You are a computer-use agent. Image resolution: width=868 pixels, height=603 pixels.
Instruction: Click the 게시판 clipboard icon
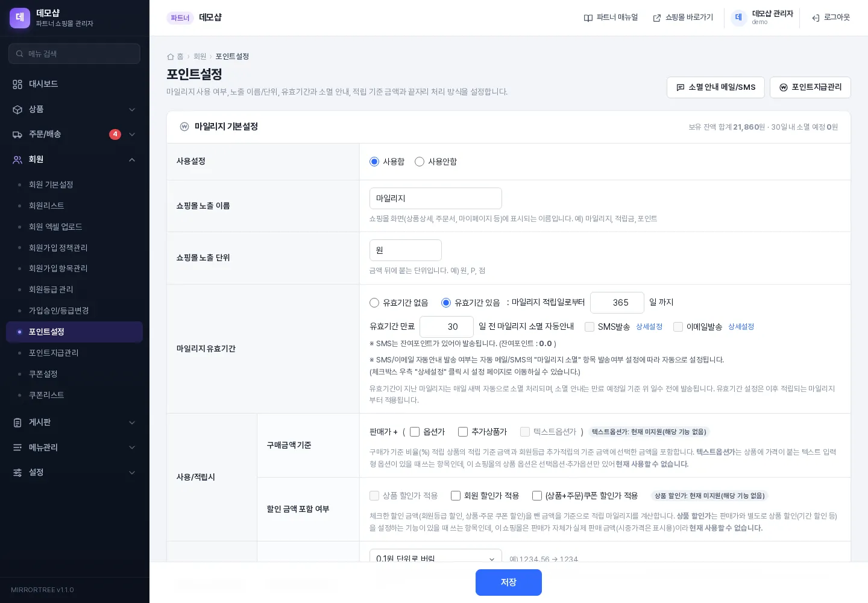pyautogui.click(x=17, y=423)
